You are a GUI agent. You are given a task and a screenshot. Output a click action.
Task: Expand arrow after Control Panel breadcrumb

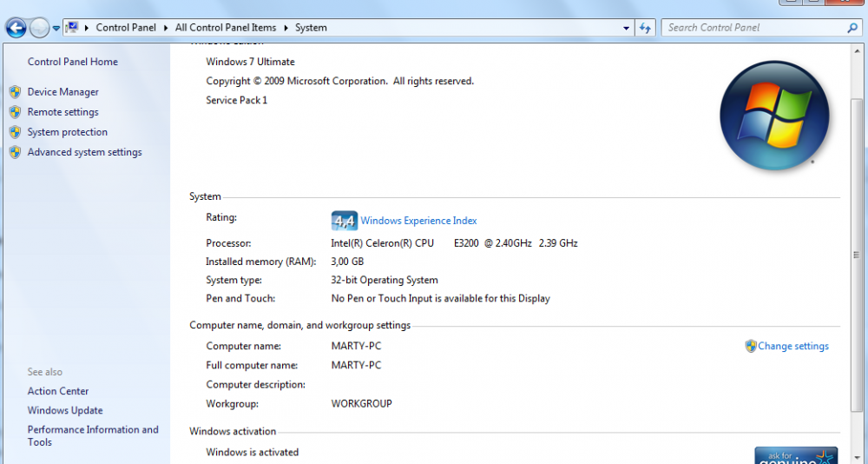[x=166, y=28]
